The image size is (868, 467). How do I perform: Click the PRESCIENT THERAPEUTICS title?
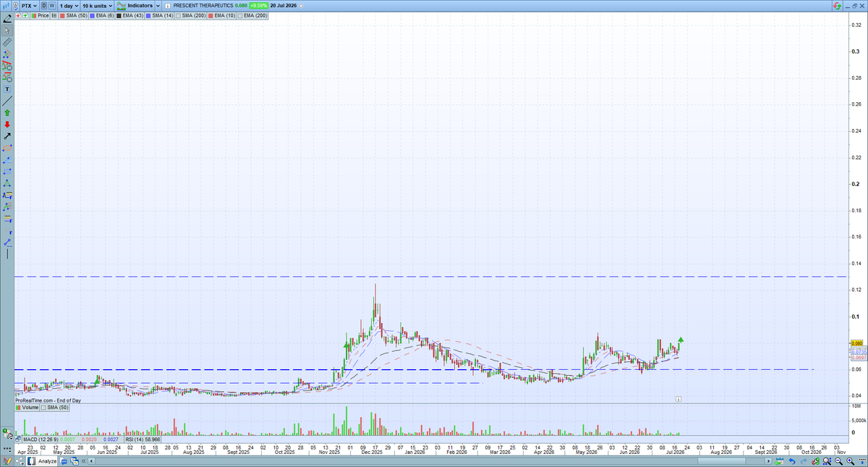pyautogui.click(x=203, y=5)
